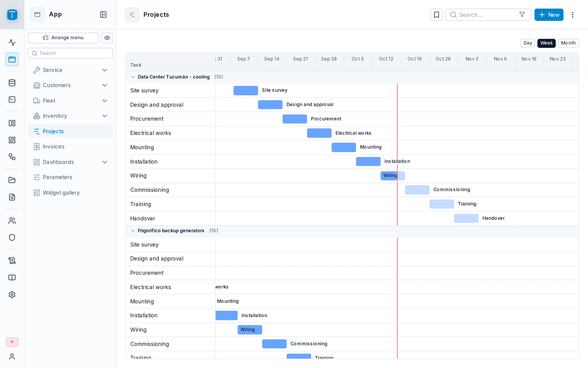Open the document file icon in left rail
Viewport: 588px width, 368px height.
coord(12,197)
